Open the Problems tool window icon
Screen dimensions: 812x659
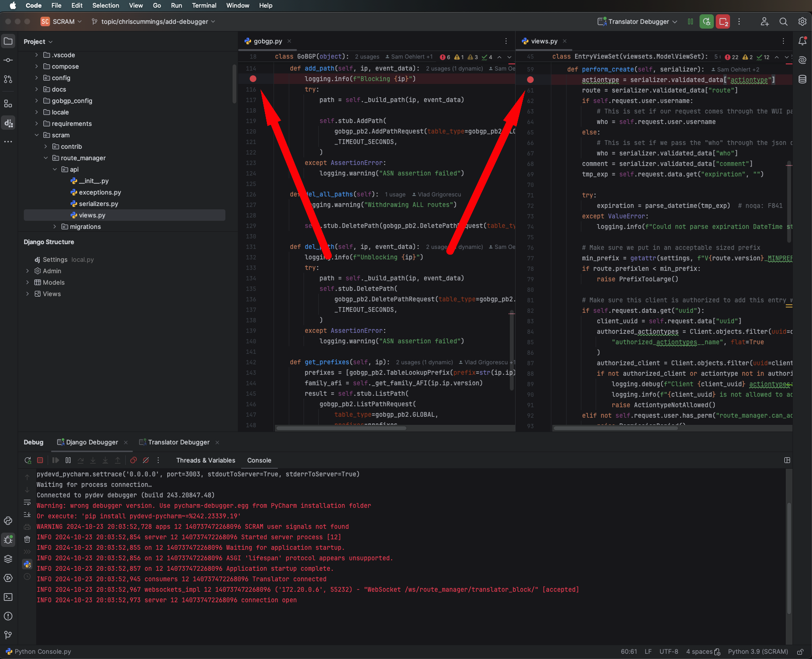point(8,616)
